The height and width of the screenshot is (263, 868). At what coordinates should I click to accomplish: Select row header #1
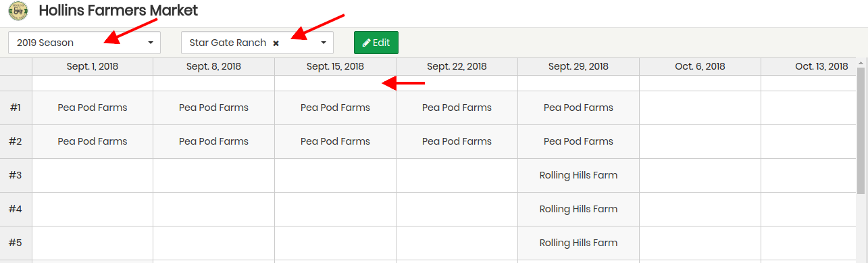click(x=16, y=107)
